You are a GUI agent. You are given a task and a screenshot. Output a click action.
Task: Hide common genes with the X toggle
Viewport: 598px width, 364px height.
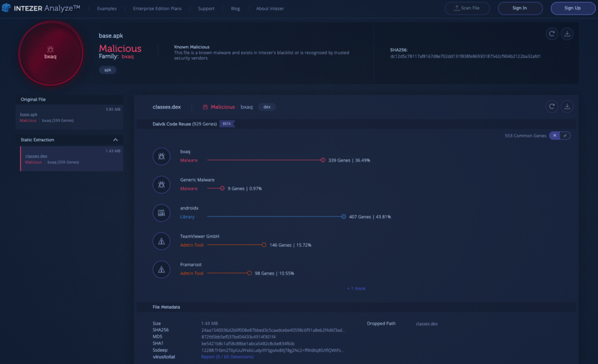555,135
